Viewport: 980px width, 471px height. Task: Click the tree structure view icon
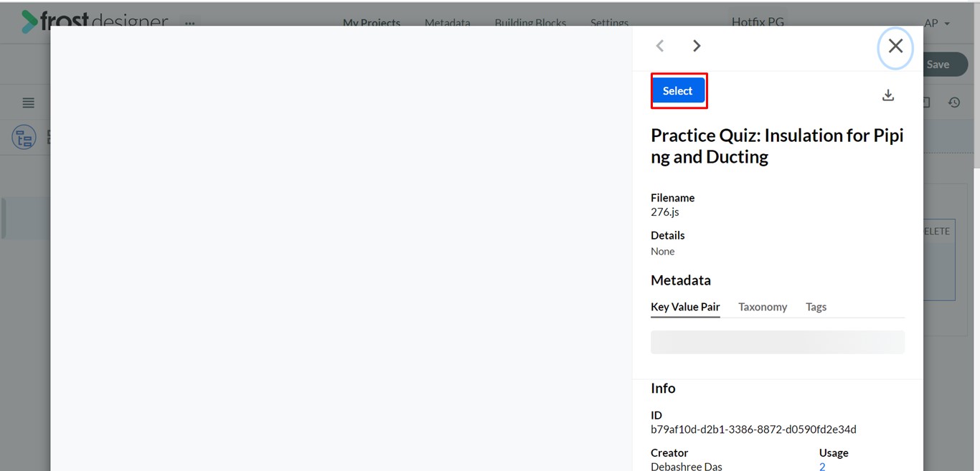pos(24,138)
